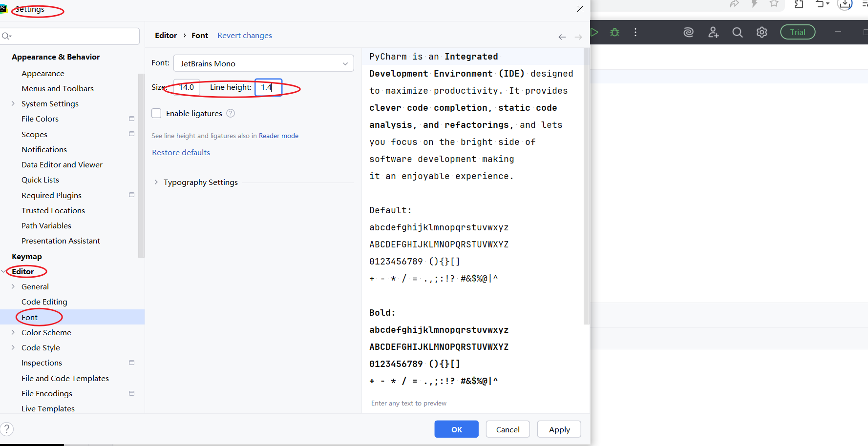This screenshot has height=446, width=868.
Task: Click the Debug bug icon
Action: tap(614, 32)
